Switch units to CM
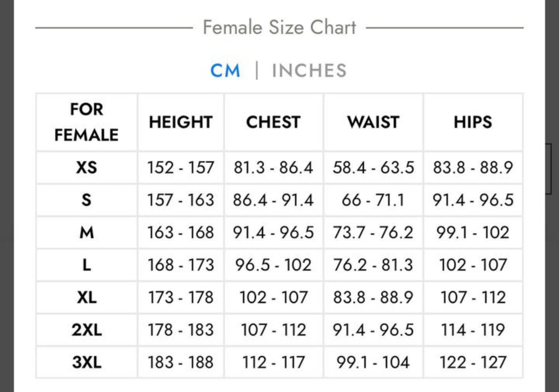 click(225, 71)
